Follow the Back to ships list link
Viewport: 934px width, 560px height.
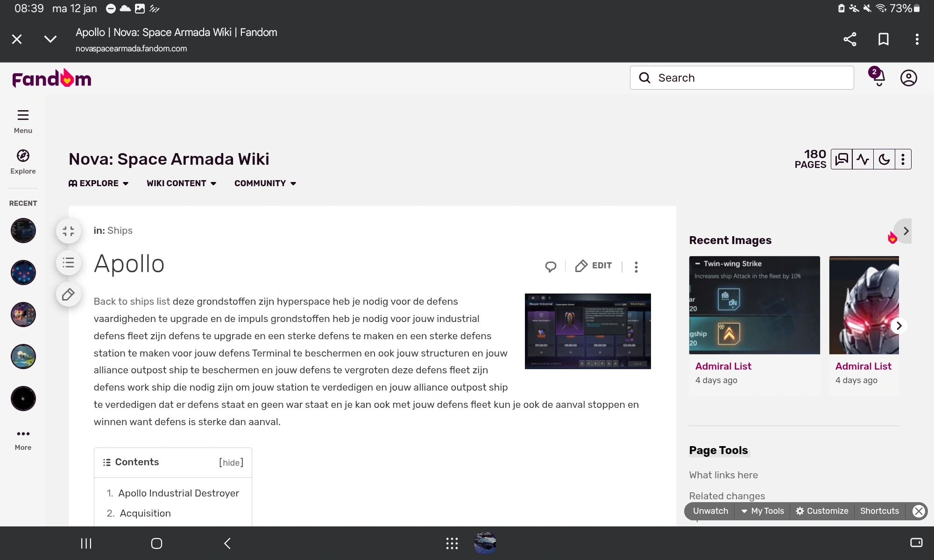(132, 301)
